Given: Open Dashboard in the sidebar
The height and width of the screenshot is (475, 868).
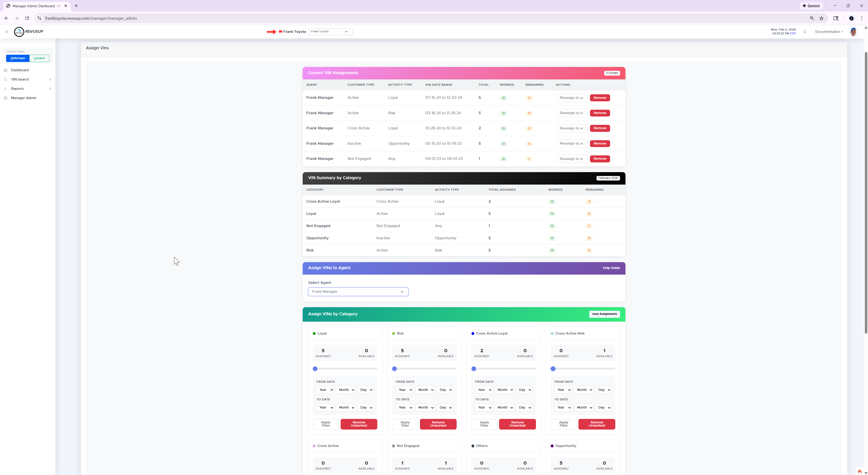Looking at the screenshot, I should (19, 70).
